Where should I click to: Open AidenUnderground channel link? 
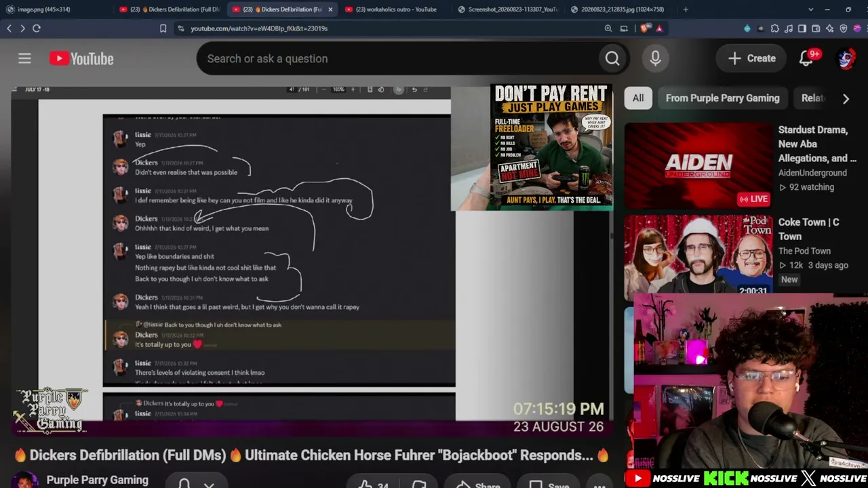812,173
